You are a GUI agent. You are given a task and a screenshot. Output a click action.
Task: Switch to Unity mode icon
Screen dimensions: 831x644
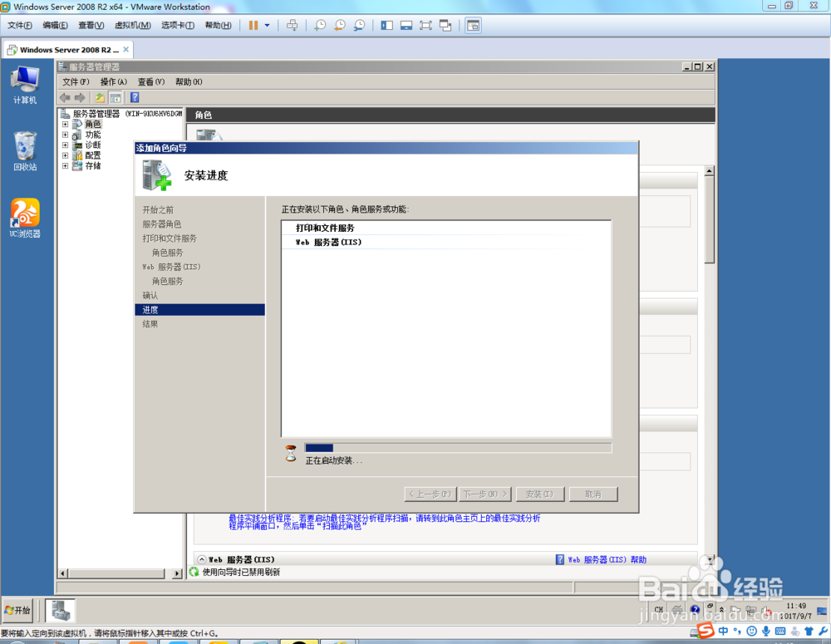pos(445,26)
